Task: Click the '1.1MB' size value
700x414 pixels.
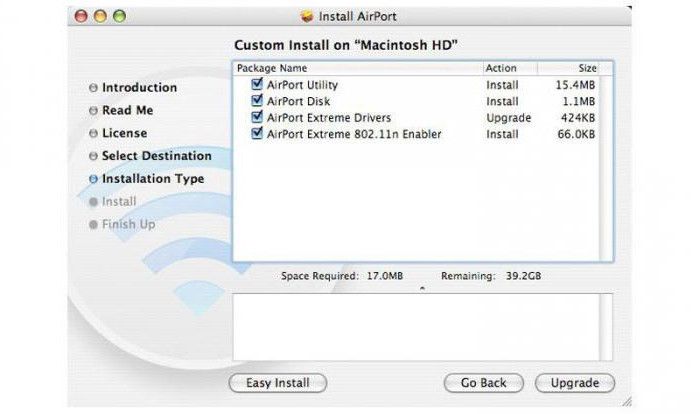Action: pos(579,101)
